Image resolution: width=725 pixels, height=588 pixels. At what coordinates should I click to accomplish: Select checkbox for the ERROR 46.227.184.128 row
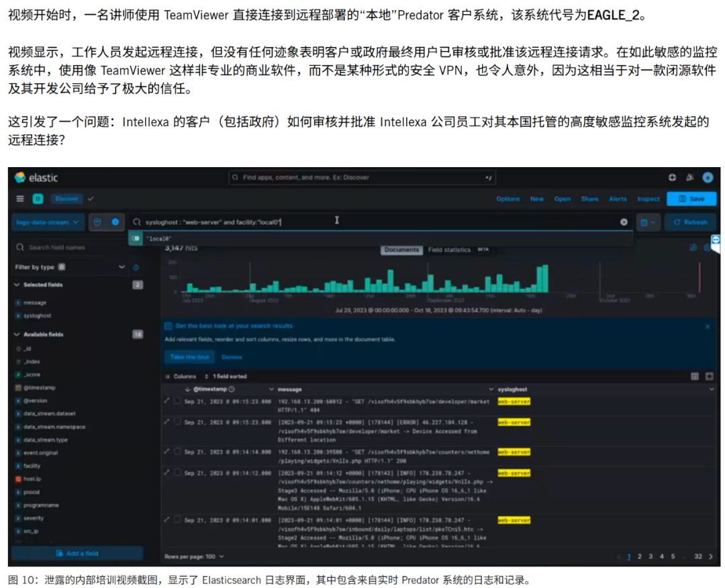click(x=177, y=422)
